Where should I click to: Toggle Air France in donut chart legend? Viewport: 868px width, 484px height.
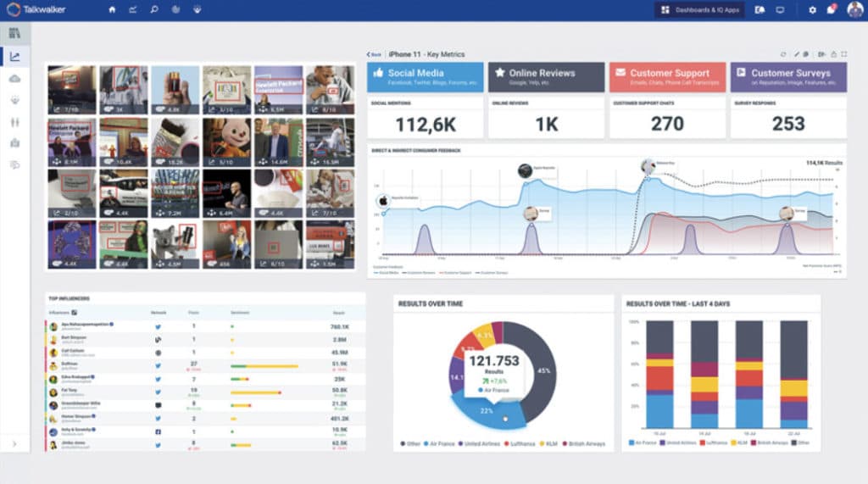click(439, 444)
